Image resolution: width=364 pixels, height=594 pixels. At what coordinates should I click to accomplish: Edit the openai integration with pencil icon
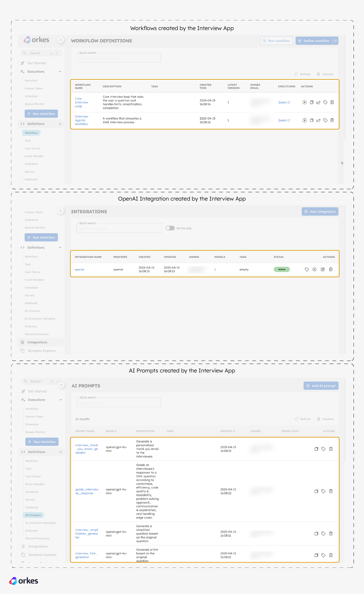pos(322,269)
